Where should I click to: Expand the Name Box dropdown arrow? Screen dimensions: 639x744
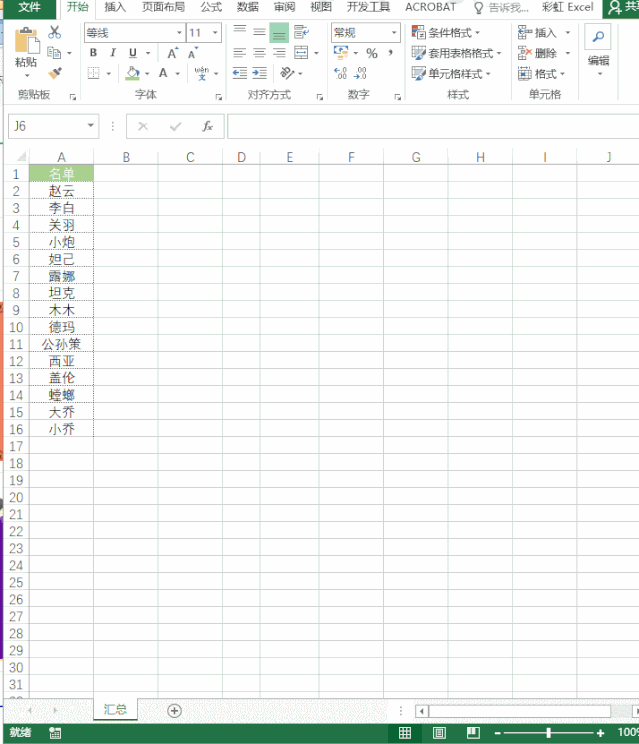point(91,126)
